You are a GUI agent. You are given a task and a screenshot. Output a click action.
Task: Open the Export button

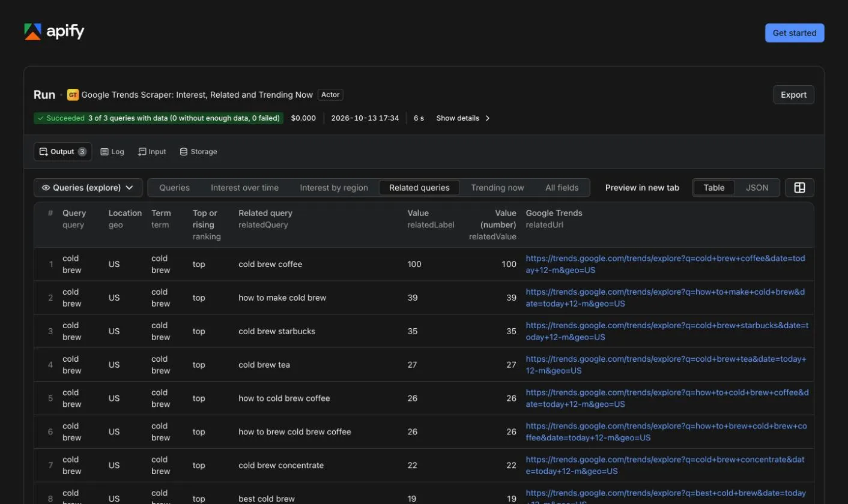[793, 95]
